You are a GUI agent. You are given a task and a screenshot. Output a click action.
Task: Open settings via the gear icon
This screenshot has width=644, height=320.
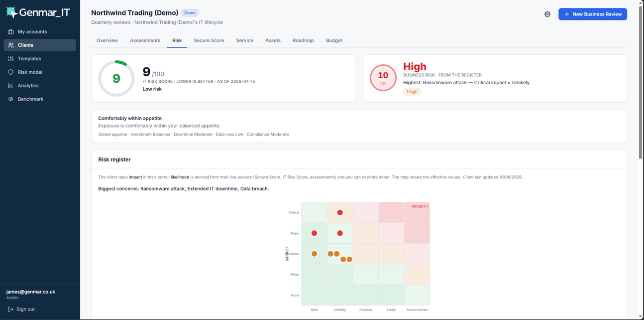547,14
